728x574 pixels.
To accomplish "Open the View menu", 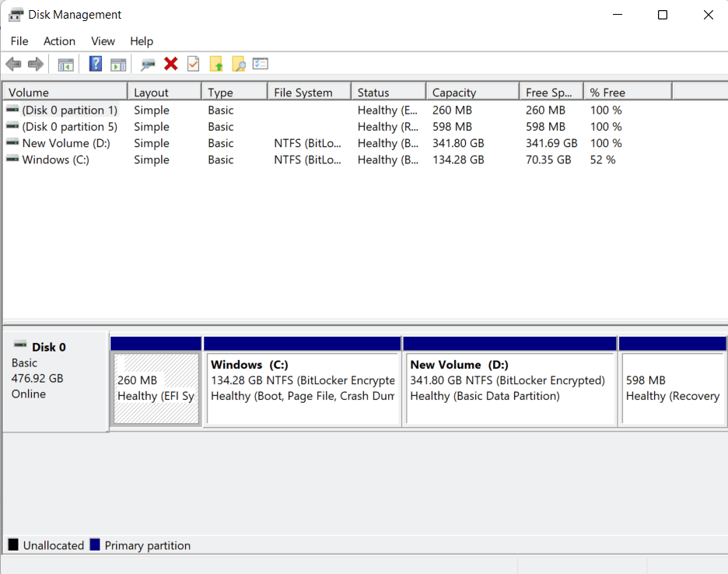I will [103, 41].
